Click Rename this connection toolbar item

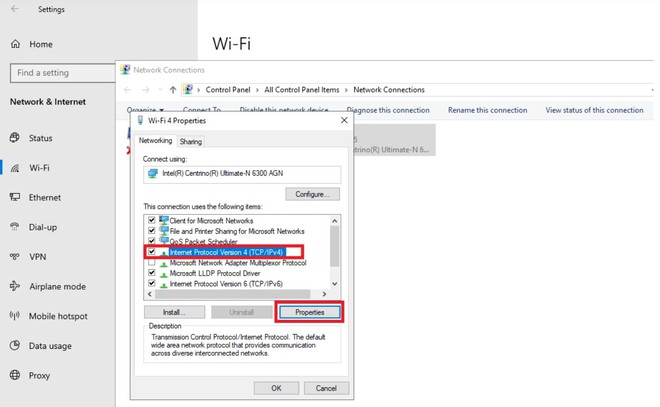click(x=487, y=110)
